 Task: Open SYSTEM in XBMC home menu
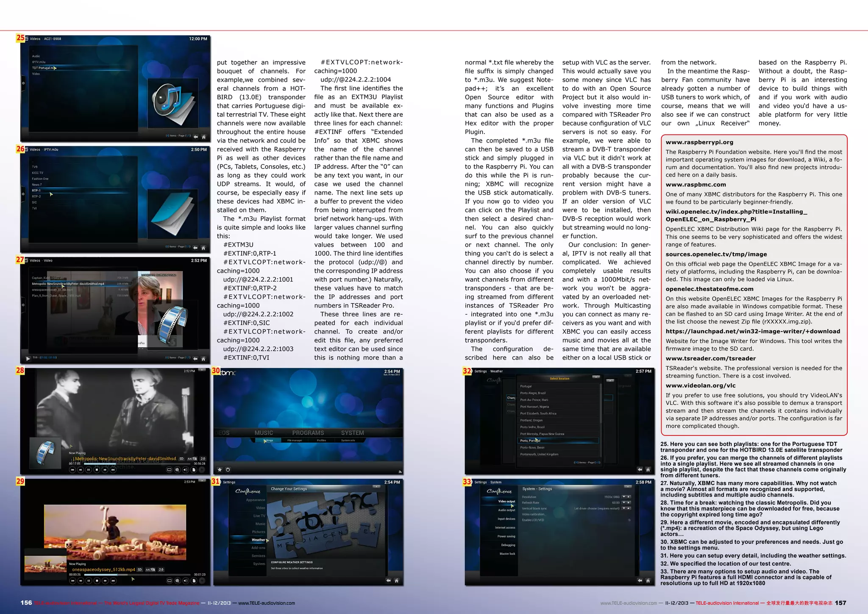pyautogui.click(x=352, y=433)
